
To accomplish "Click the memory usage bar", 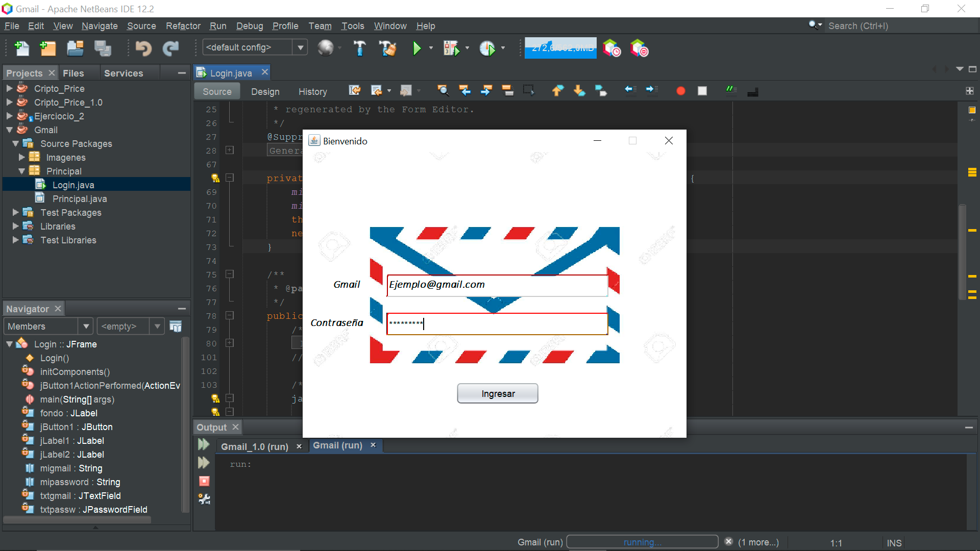I will [560, 48].
